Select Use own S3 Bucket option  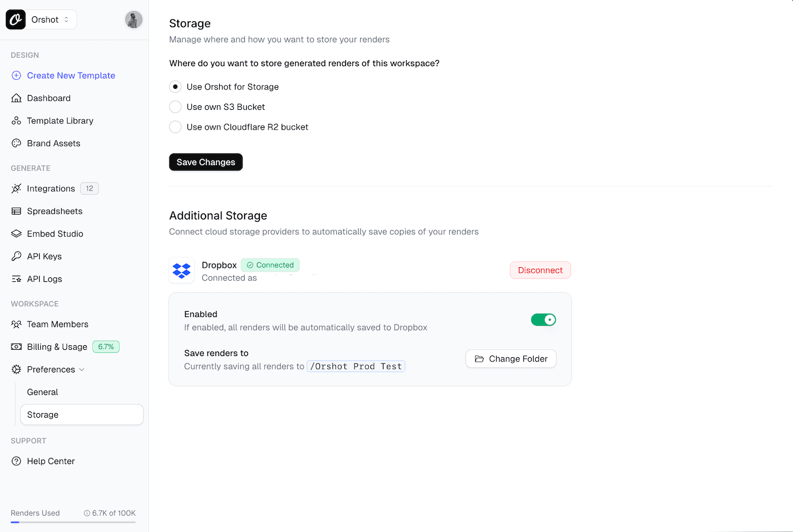(176, 107)
